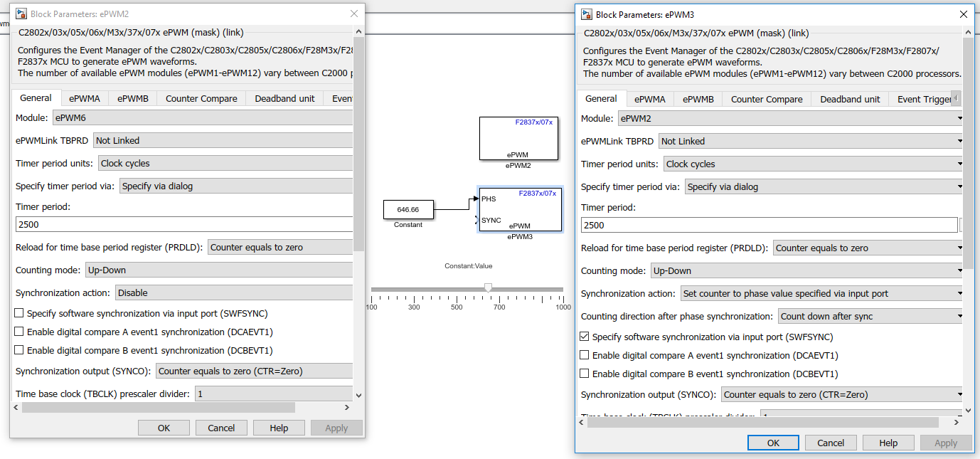Click the ePWM2 dialog vertical scrollbar down arrow
Screen dimensions: 980x459
click(x=358, y=395)
